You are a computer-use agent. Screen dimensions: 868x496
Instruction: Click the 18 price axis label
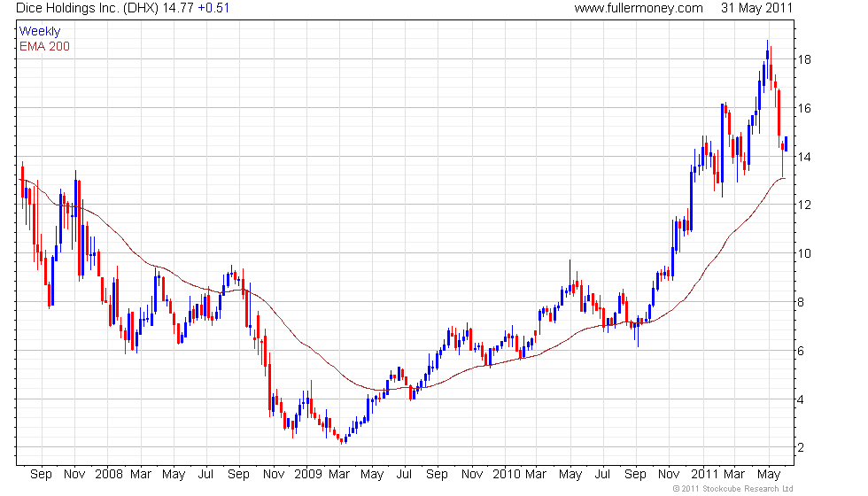tap(804, 60)
